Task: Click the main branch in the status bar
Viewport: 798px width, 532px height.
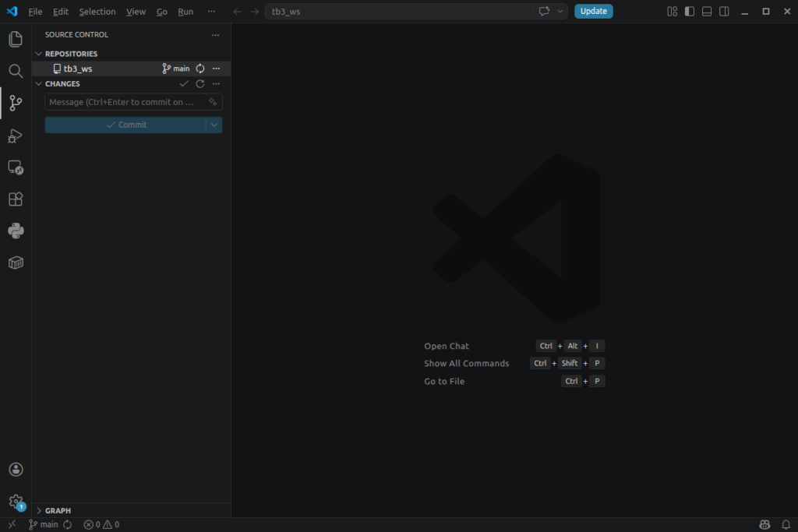Action: pos(44,524)
